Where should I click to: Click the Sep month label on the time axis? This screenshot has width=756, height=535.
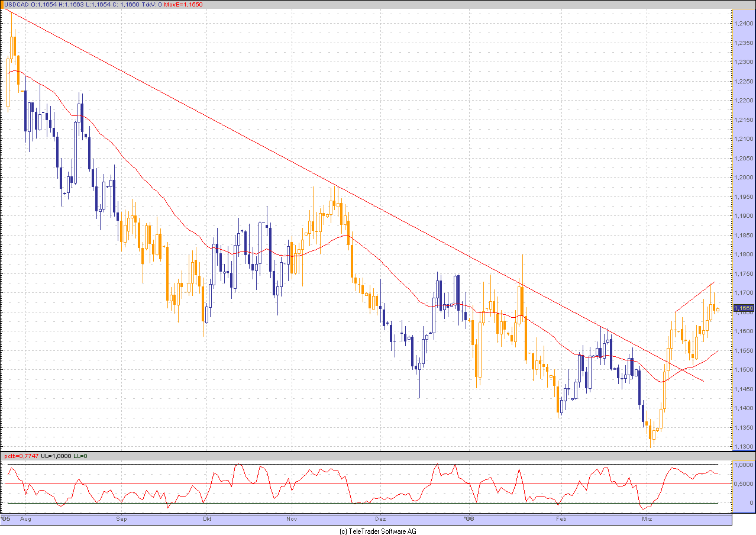pos(122,519)
